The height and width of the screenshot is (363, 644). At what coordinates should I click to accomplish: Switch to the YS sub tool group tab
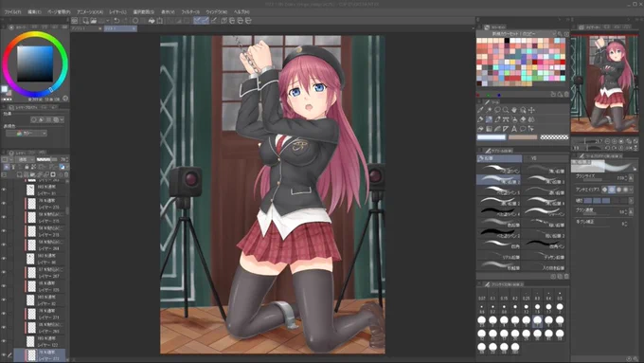click(546, 158)
